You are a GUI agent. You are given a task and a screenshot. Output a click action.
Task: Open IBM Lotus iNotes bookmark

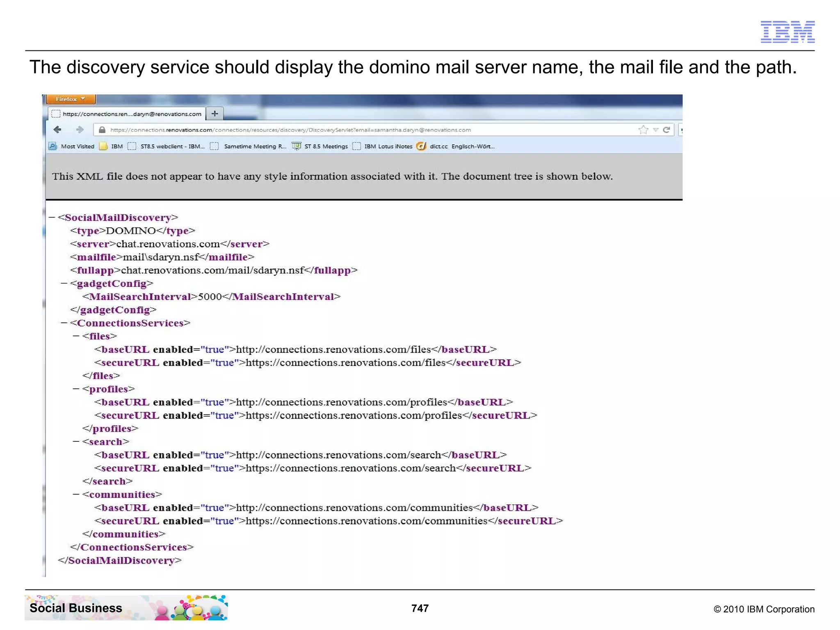coord(382,146)
